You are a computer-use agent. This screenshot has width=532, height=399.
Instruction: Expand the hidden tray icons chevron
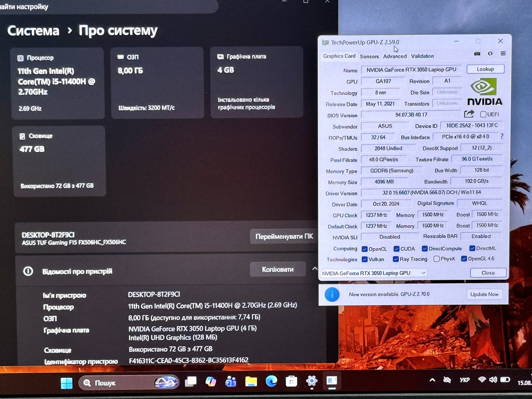click(432, 380)
